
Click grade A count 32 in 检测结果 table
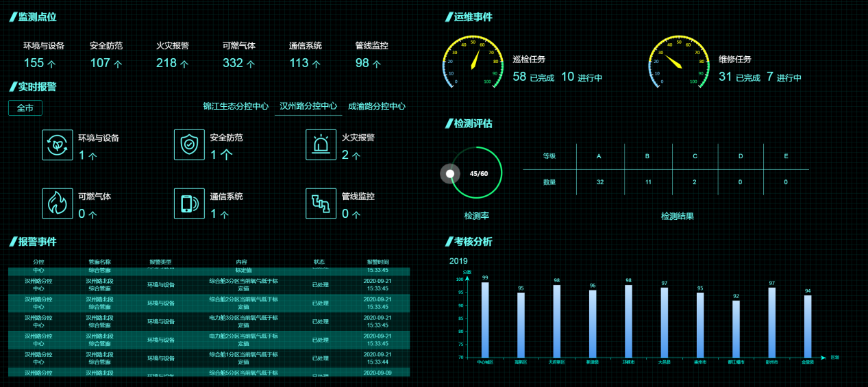[x=600, y=182]
